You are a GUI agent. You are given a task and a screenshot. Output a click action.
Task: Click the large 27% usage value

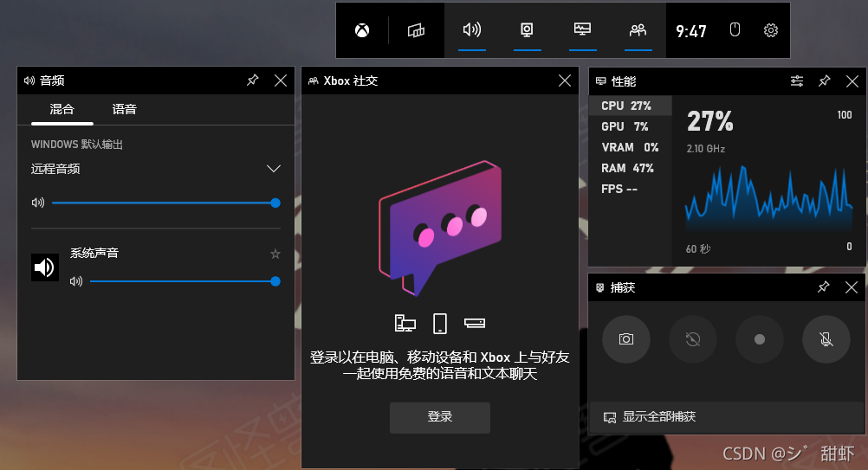[709, 121]
